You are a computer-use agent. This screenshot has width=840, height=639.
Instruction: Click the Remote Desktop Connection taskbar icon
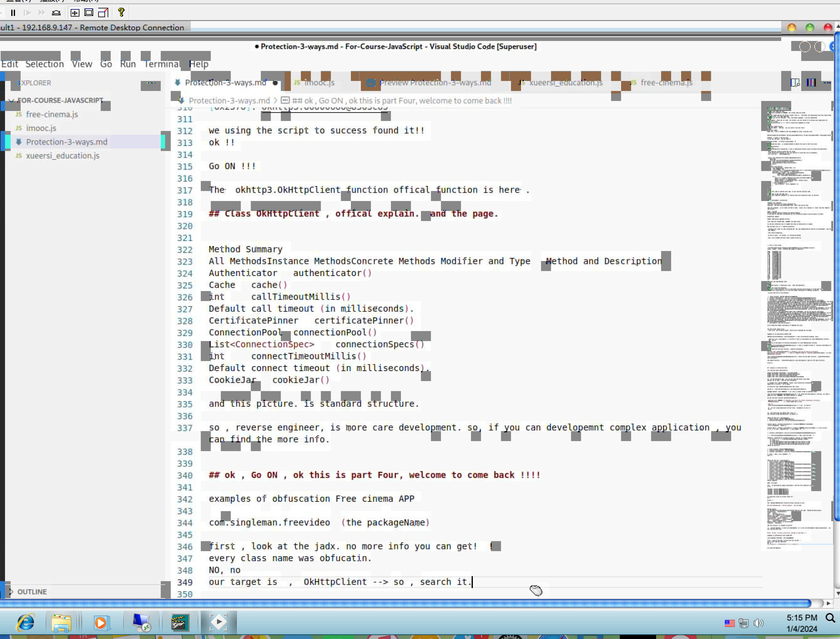[x=141, y=623]
